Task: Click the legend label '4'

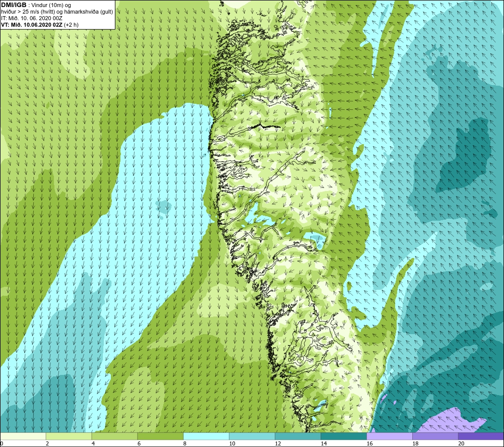Action: (93, 443)
